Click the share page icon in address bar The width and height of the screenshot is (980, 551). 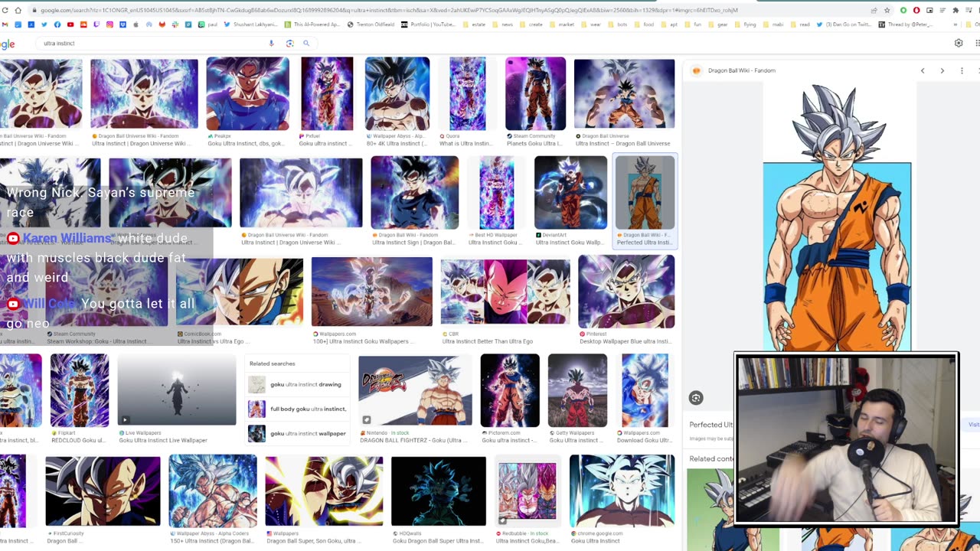pyautogui.click(x=874, y=11)
